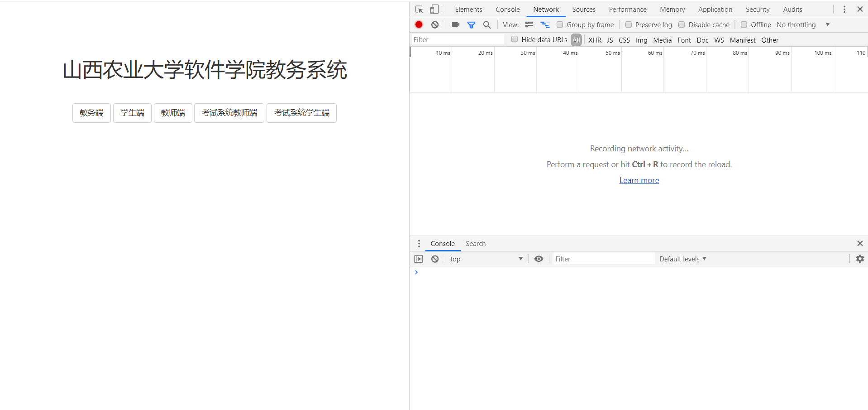Open the top context selector dropdown
This screenshot has width=868, height=410.
[486, 259]
